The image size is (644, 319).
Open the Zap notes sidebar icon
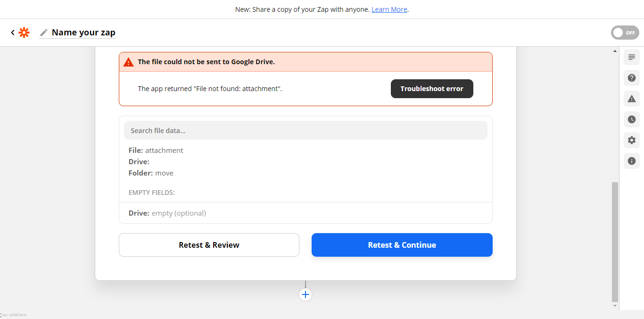pos(632,57)
